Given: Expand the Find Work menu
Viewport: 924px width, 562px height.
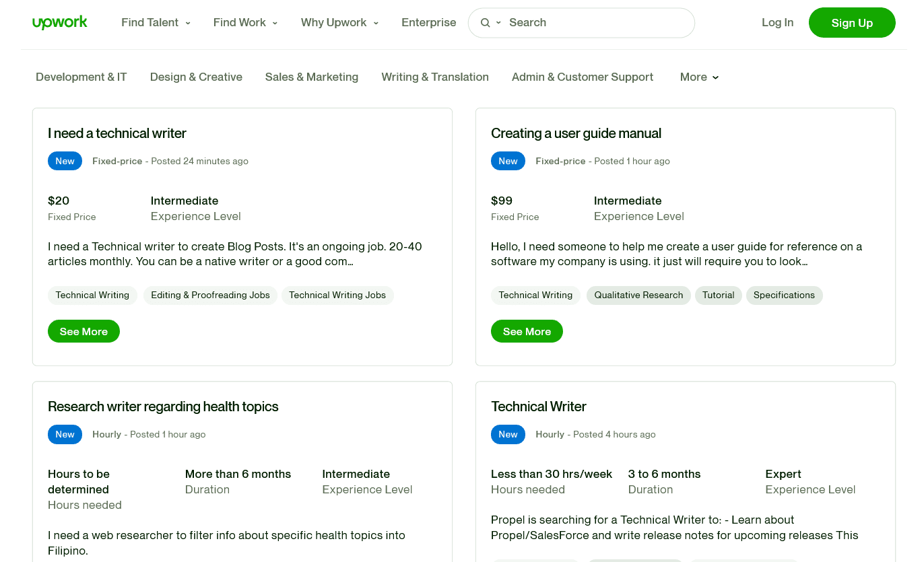Looking at the screenshot, I should (245, 22).
